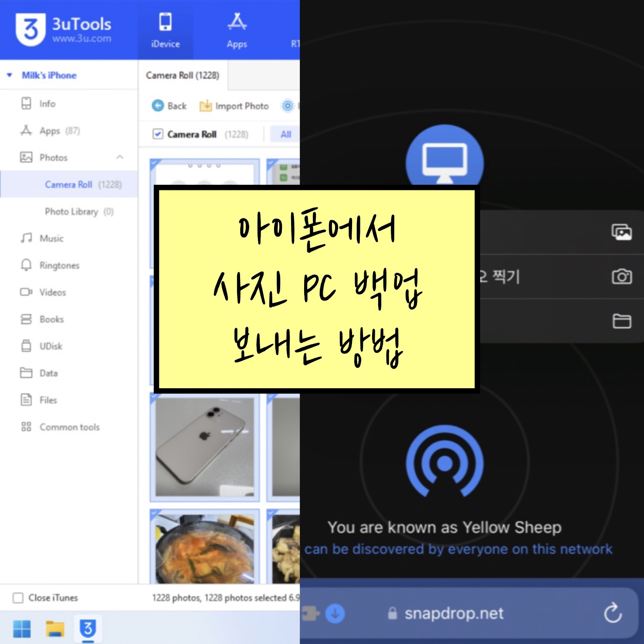
Task: Tap the blue download arrow icon
Action: 335,613
